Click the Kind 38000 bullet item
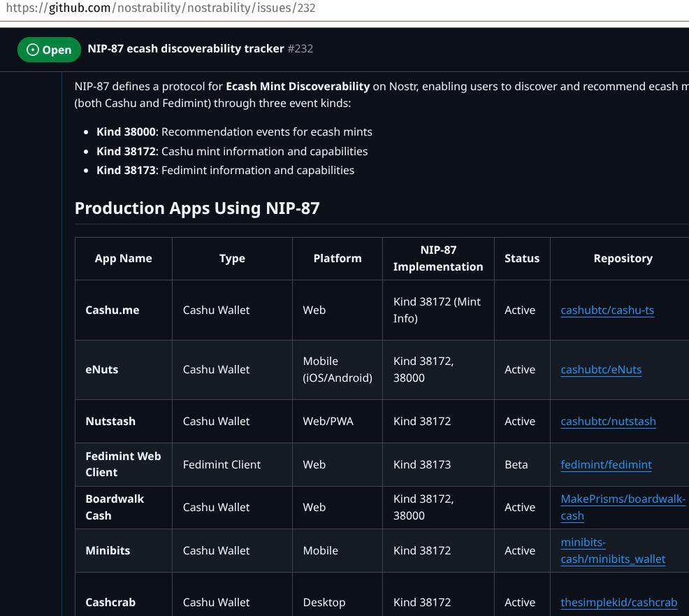 tap(234, 132)
